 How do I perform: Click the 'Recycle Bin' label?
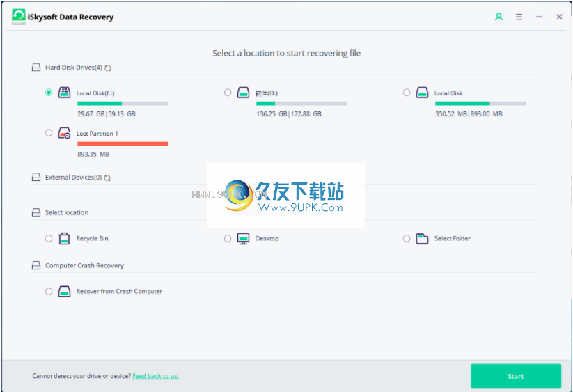pyautogui.click(x=92, y=238)
